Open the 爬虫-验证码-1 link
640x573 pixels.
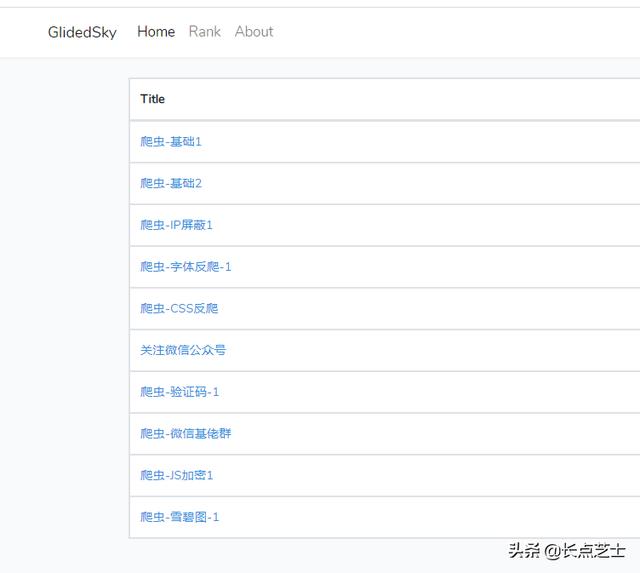[x=179, y=392]
